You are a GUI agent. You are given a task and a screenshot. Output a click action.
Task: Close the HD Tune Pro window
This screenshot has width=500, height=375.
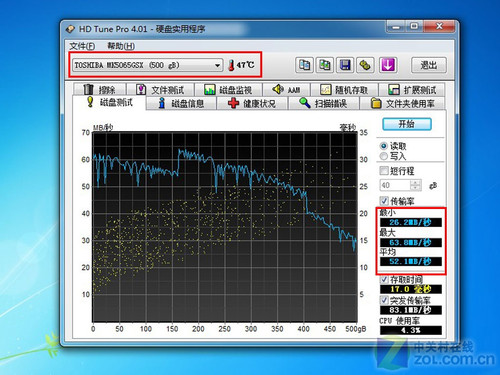pyautogui.click(x=439, y=27)
